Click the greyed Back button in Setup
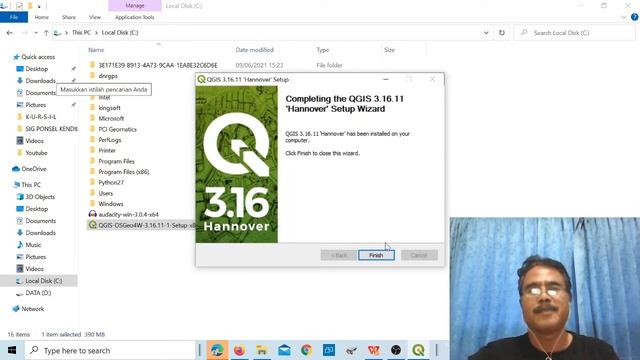This screenshot has height=360, width=640. (x=338, y=255)
